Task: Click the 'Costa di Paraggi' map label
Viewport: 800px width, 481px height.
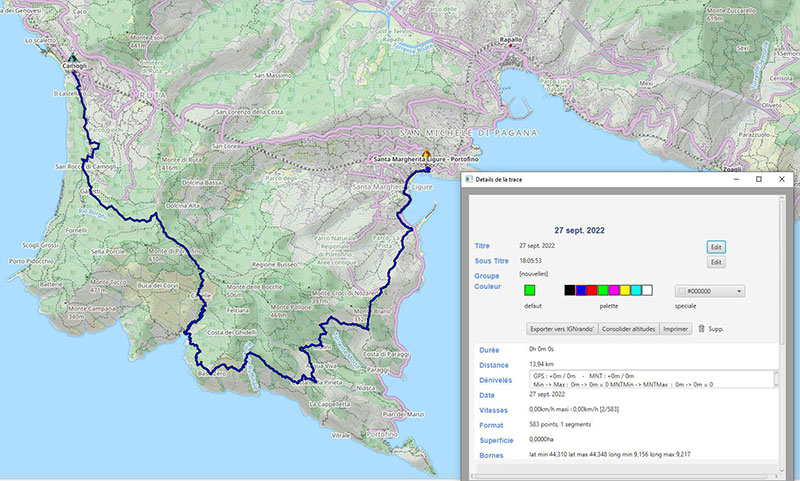Action: pos(386,354)
